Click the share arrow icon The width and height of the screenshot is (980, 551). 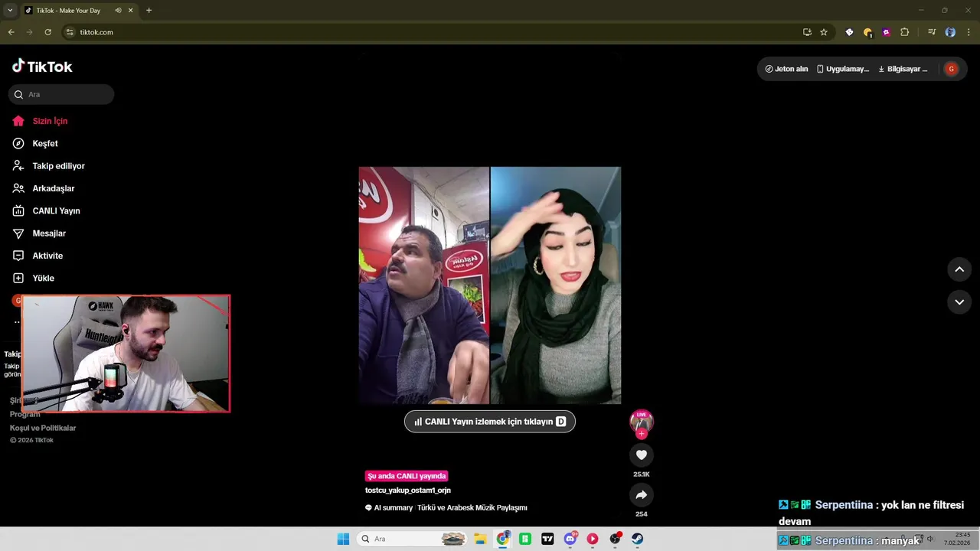[642, 495]
